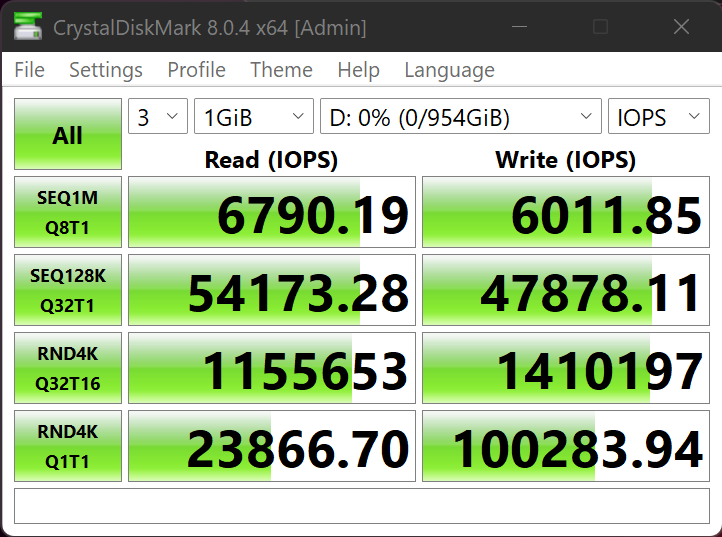Start the SEQ1M Q8T1 test
This screenshot has width=722, height=537.
(x=68, y=212)
